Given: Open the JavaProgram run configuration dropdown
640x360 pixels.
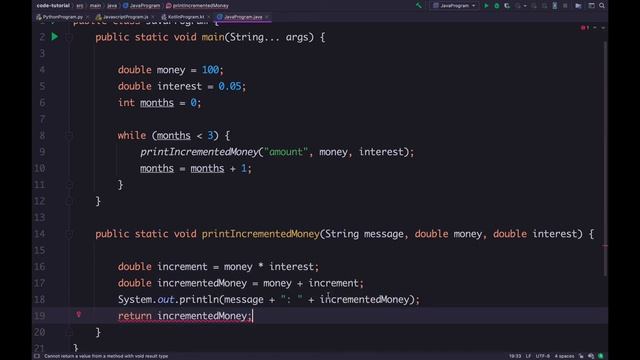Looking at the screenshot, I should (x=454, y=6).
